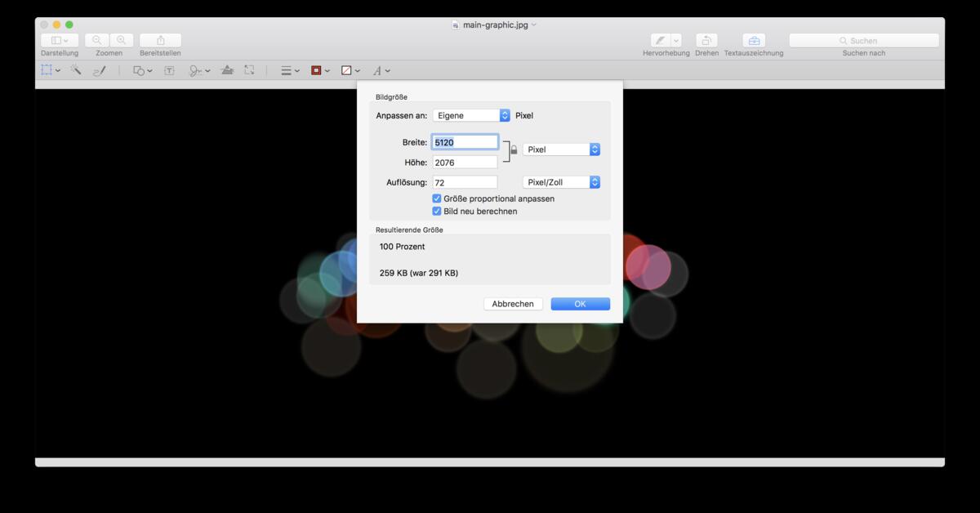
Task: Select the rectangular selection tool
Action: click(47, 70)
